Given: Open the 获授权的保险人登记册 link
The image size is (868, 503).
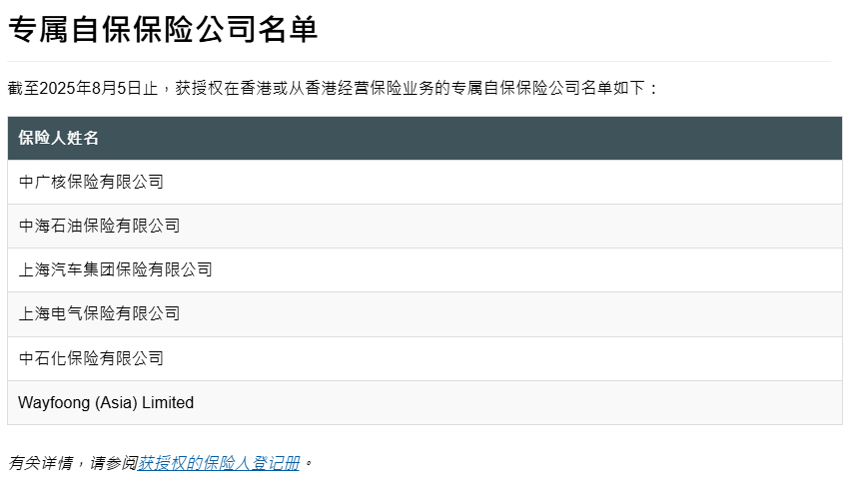Looking at the screenshot, I should click(x=219, y=463).
